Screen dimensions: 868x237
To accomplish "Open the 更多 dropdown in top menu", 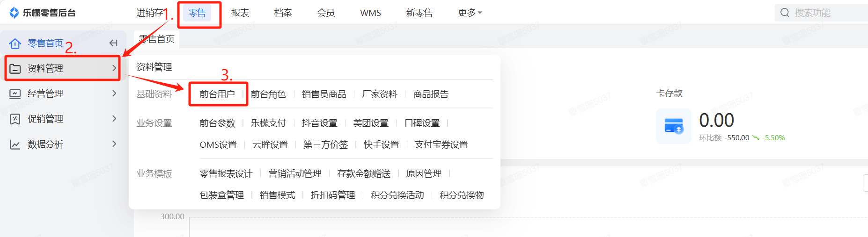I will (x=470, y=13).
